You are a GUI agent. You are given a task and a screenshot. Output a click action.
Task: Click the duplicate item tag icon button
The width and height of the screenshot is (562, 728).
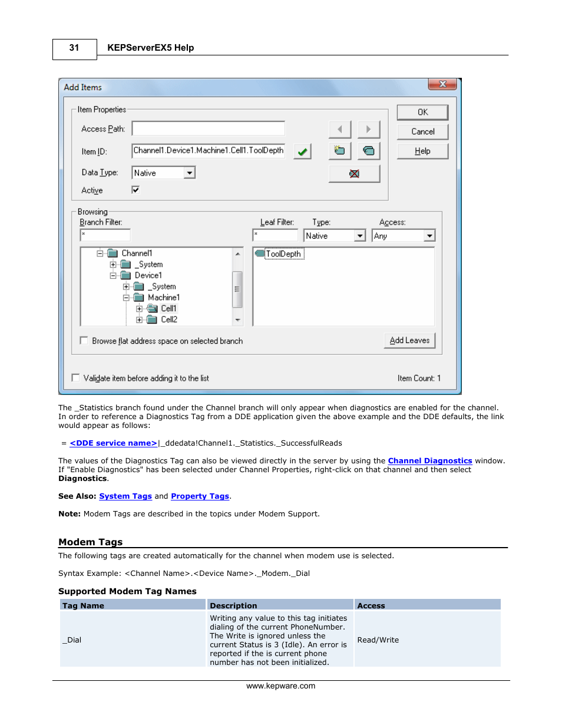click(x=369, y=151)
